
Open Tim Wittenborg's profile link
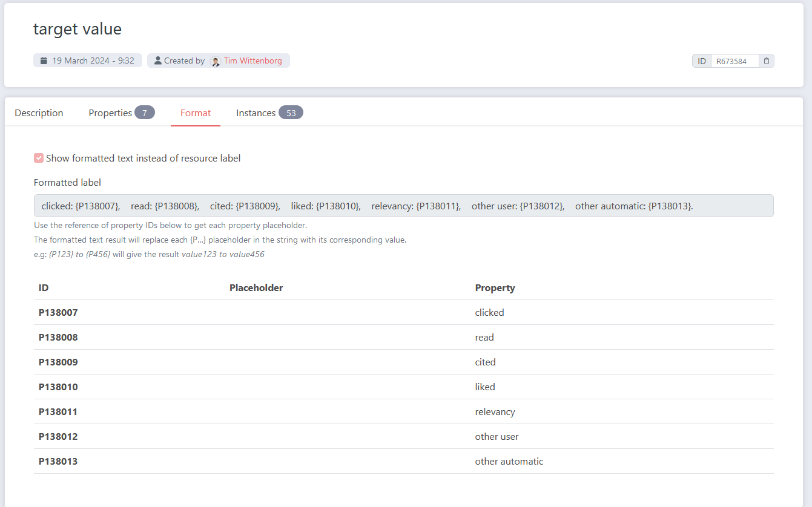[x=253, y=61]
